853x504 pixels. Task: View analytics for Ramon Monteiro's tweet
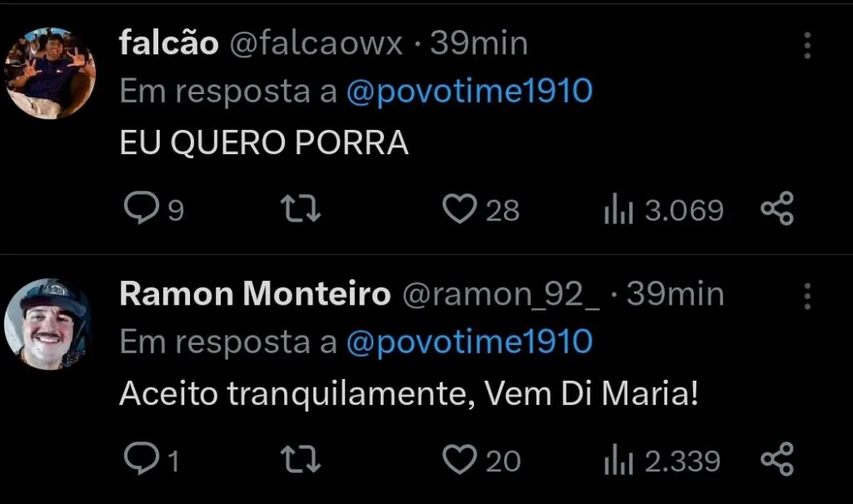click(x=620, y=459)
